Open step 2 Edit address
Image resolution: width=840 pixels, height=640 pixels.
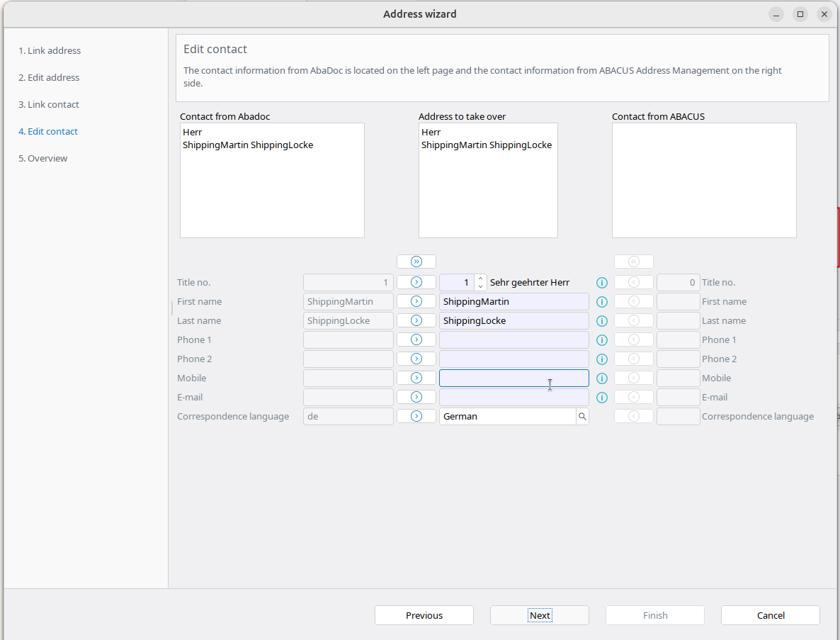click(49, 78)
